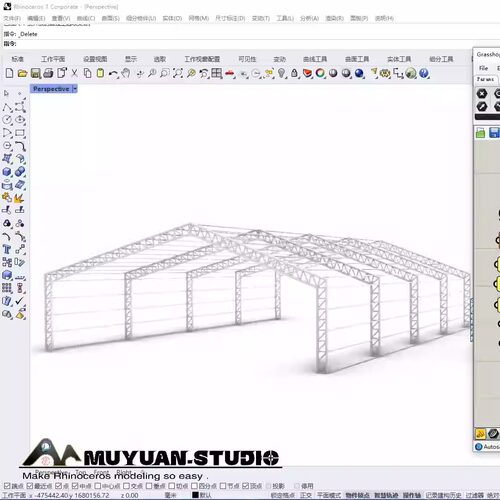Select the Box solid tool
500x500 pixels.
tap(7, 172)
